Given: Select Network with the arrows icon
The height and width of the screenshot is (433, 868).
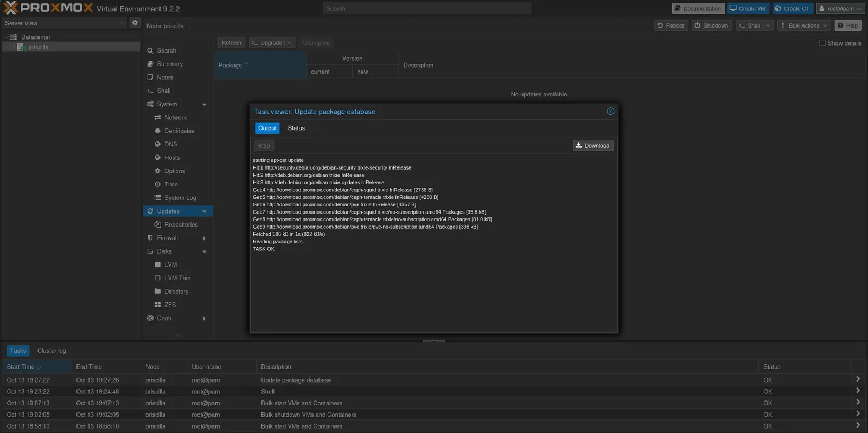Looking at the screenshot, I should pyautogui.click(x=158, y=118).
